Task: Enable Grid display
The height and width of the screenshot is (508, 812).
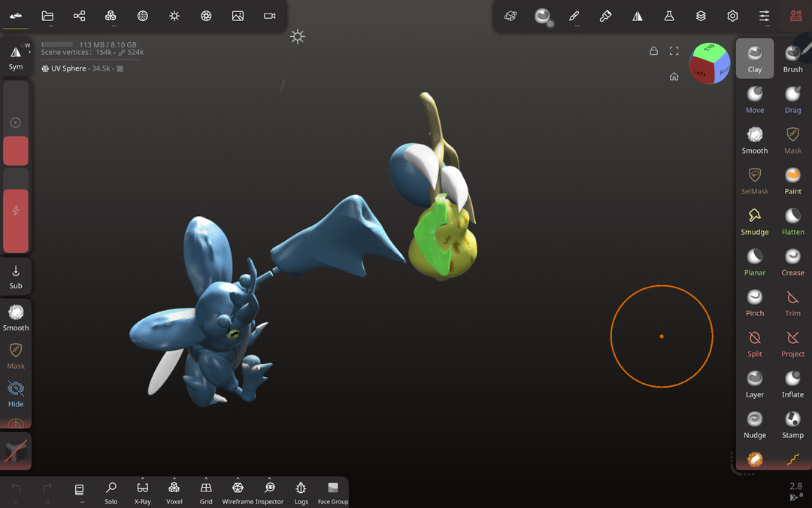Action: pyautogui.click(x=206, y=492)
